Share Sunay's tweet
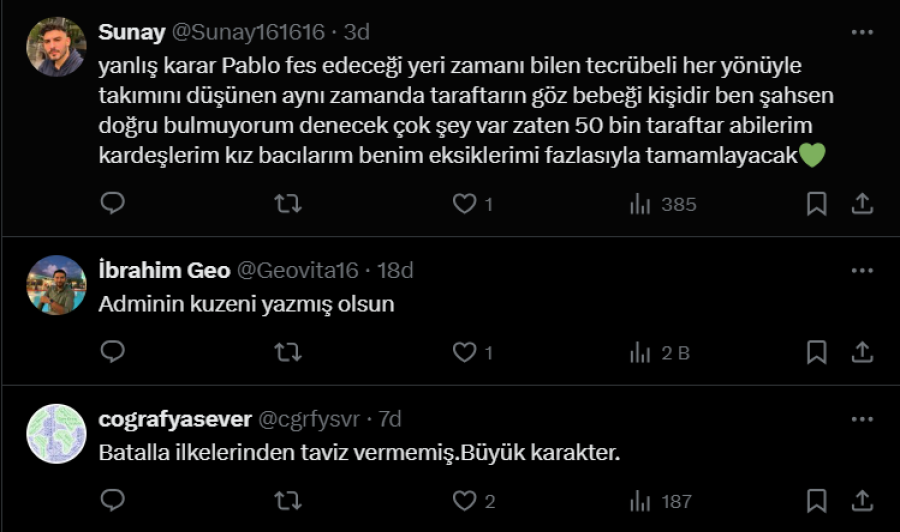 (861, 204)
